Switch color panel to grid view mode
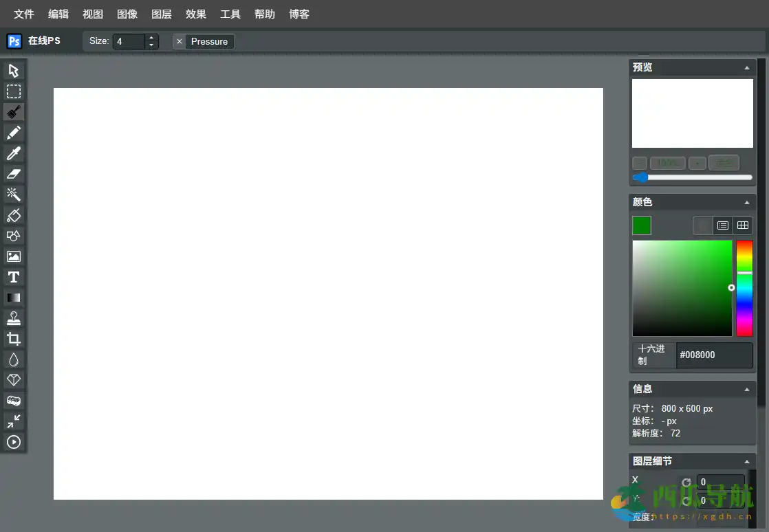The image size is (769, 532). point(743,225)
